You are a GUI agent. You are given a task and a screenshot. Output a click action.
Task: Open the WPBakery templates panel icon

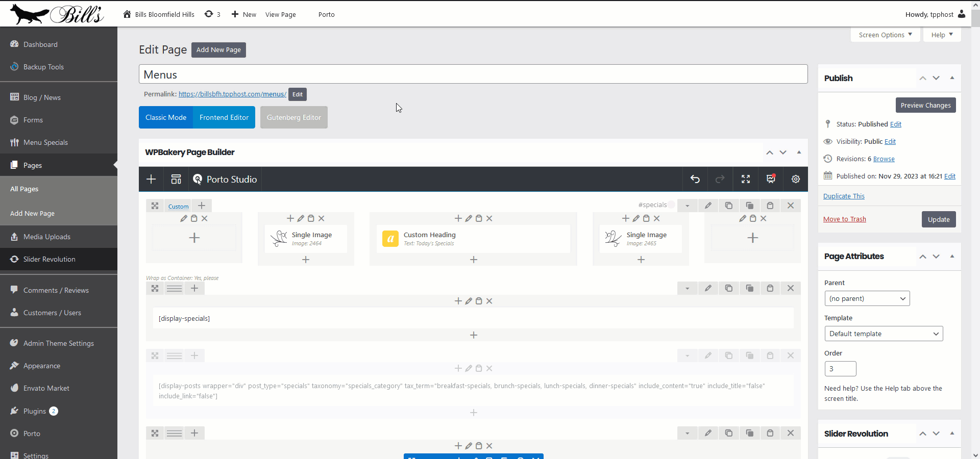[x=176, y=179]
